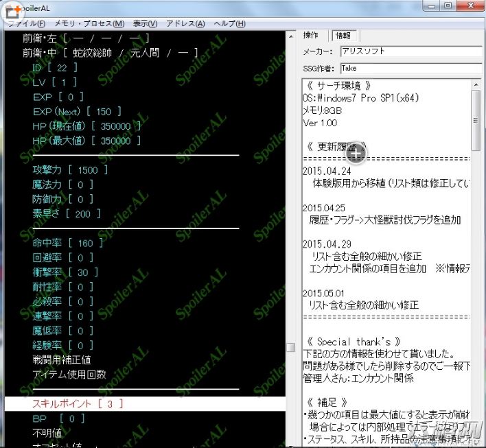Select the 必殺率 [ 0 ] entry

point(62,301)
